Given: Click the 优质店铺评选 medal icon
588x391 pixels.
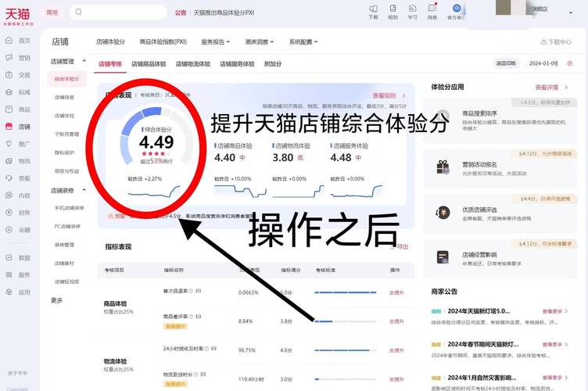Looking at the screenshot, I should coord(443,213).
